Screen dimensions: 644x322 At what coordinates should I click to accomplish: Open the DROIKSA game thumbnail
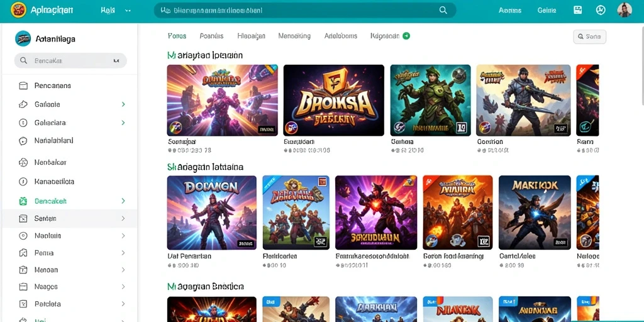[333, 100]
